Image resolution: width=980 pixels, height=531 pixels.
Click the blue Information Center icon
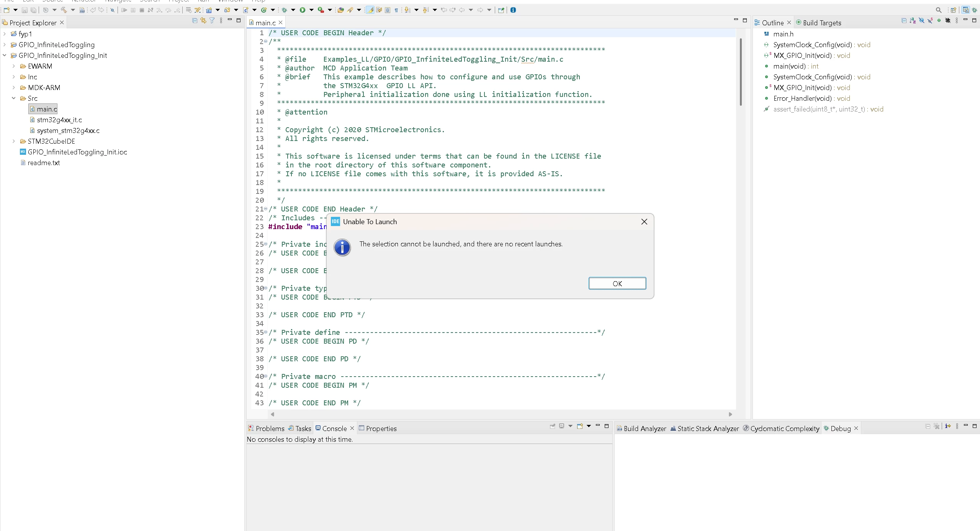point(513,10)
